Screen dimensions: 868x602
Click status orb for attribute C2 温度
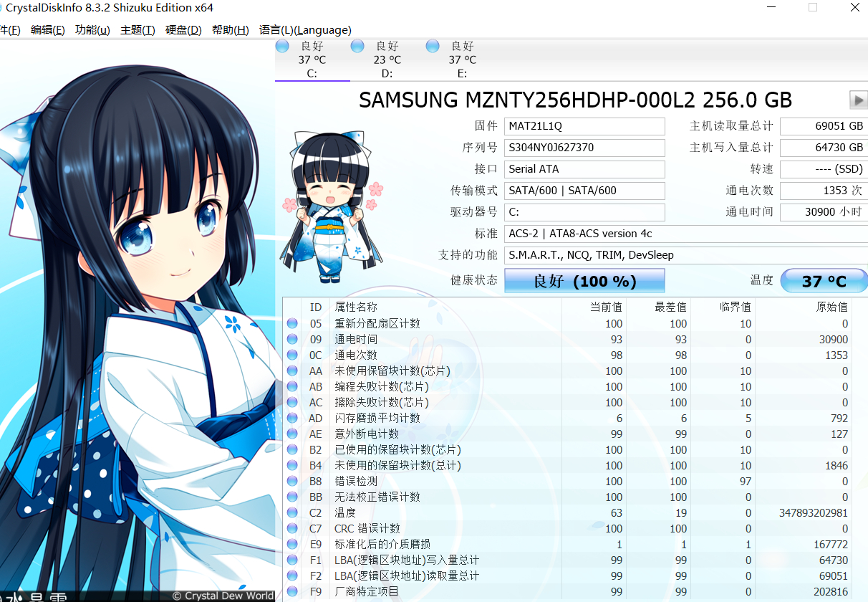click(x=292, y=513)
